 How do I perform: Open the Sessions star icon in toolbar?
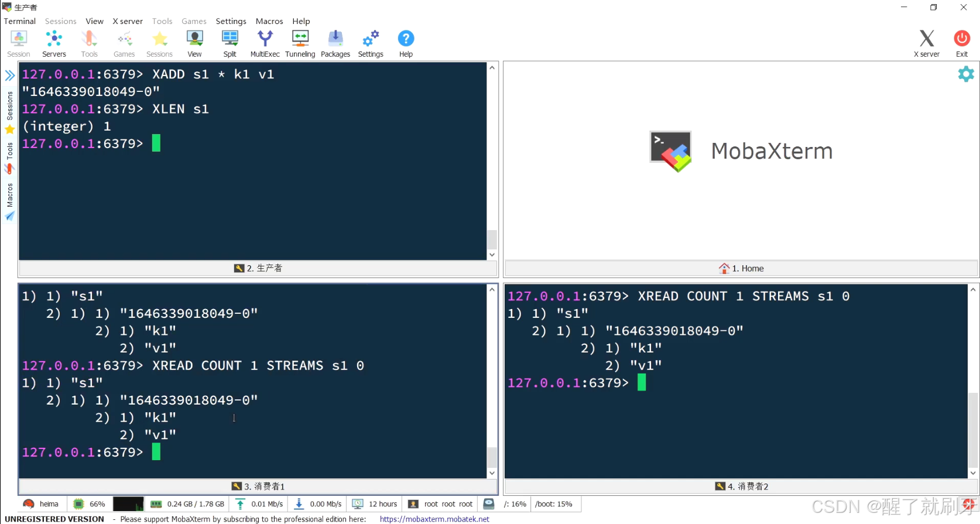[159, 44]
